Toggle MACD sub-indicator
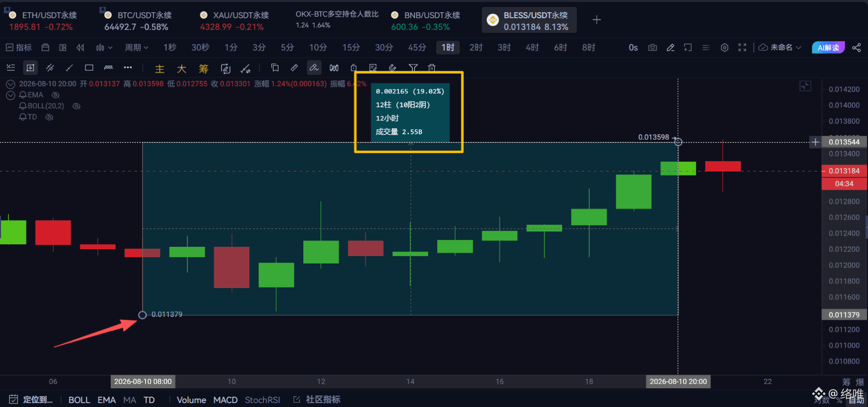Image resolution: width=868 pixels, height=407 pixels. click(225, 400)
